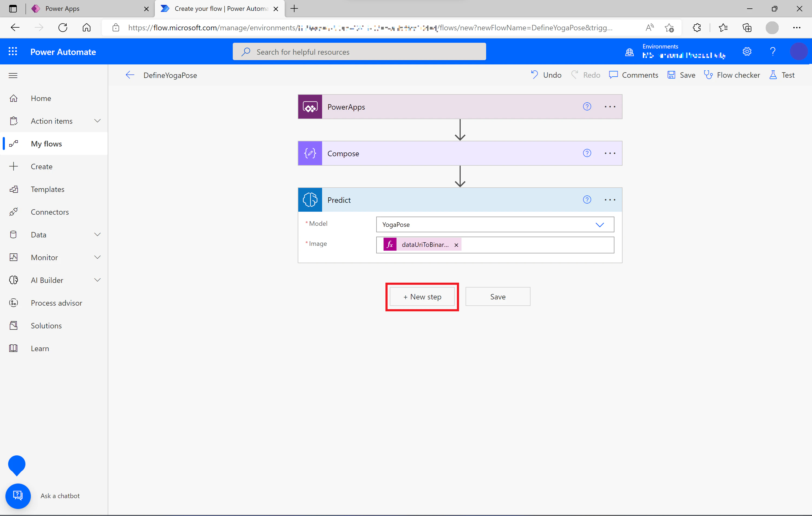The image size is (812, 516).
Task: Click inside the Image input field
Action: point(495,245)
